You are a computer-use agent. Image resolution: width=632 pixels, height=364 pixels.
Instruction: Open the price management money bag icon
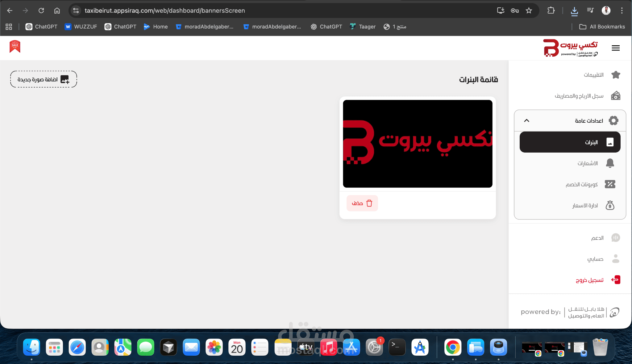(610, 205)
